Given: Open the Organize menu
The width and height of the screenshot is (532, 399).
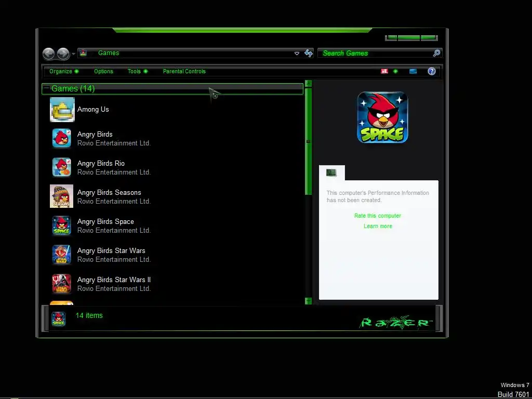Looking at the screenshot, I should (64, 71).
